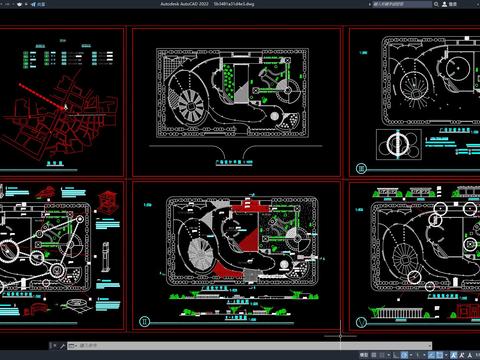Open command line customize wrench icon
The width and height of the screenshot is (480, 360).
(62, 346)
